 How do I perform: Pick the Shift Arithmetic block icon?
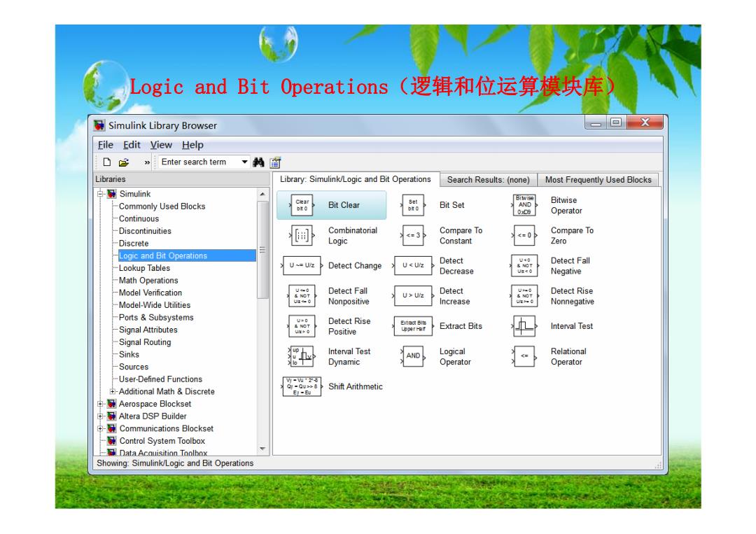302,386
